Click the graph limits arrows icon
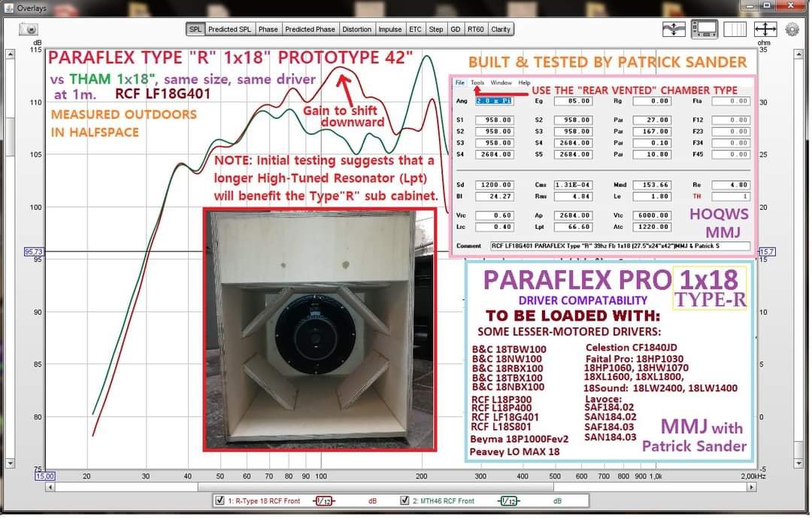This screenshot has width=812, height=520. tap(765, 29)
